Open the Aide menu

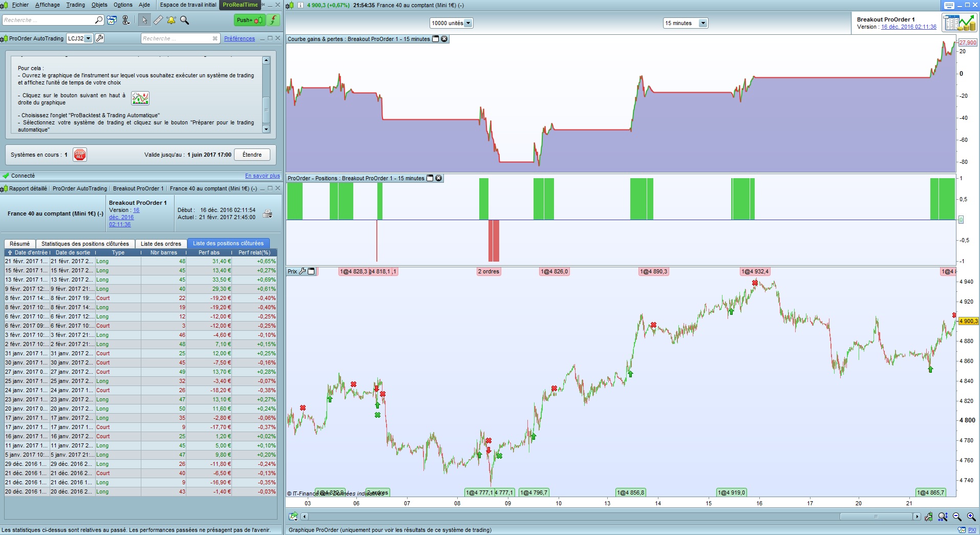coord(144,5)
